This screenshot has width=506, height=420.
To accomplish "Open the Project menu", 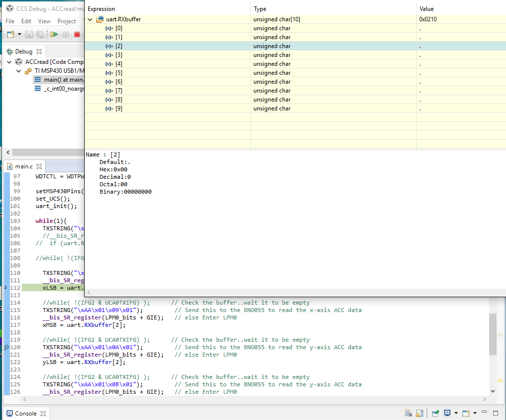I will coord(66,21).
